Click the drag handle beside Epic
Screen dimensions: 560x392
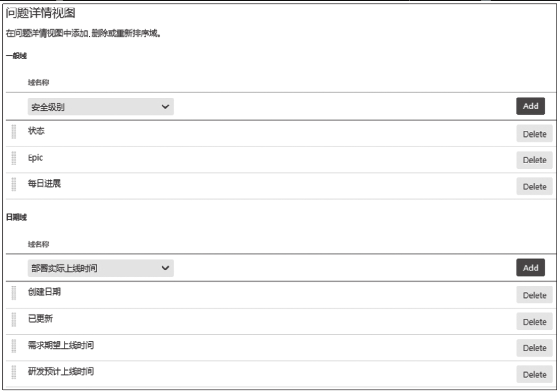click(14, 158)
